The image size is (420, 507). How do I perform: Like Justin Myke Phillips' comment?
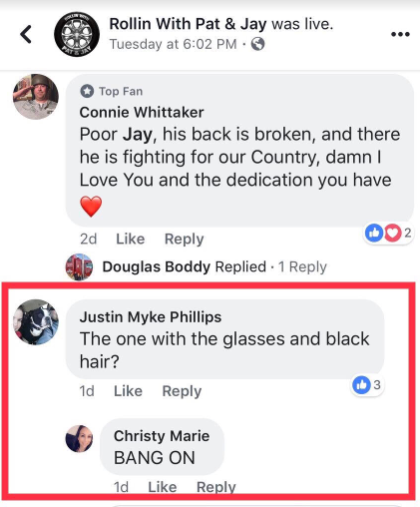(128, 391)
